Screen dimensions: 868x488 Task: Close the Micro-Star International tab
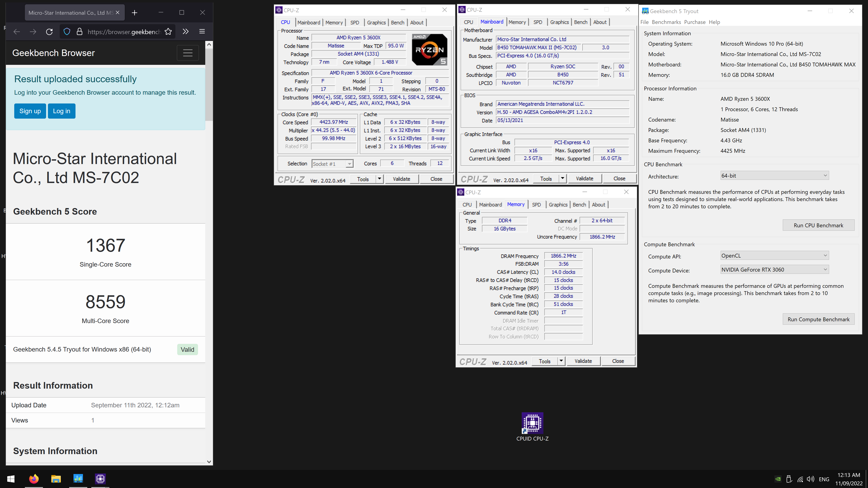point(117,12)
